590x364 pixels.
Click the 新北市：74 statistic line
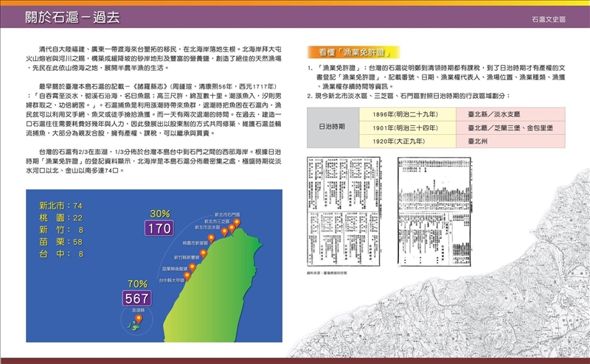[56, 206]
